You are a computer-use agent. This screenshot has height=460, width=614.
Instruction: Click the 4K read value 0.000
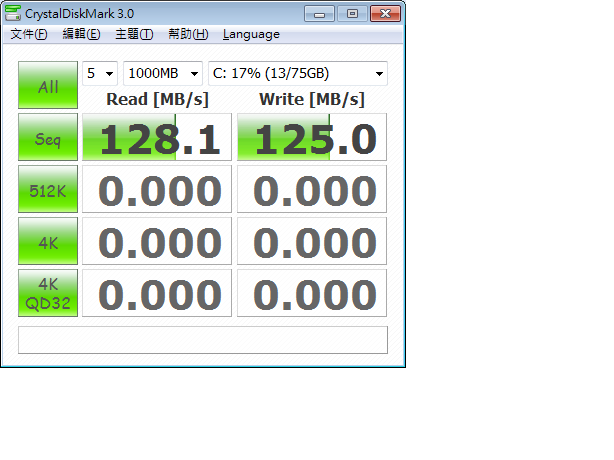[157, 241]
